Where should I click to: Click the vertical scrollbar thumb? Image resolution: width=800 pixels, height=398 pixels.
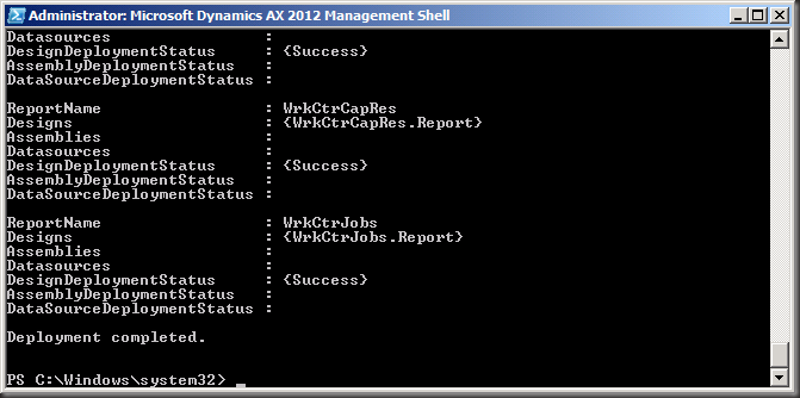pos(780,355)
